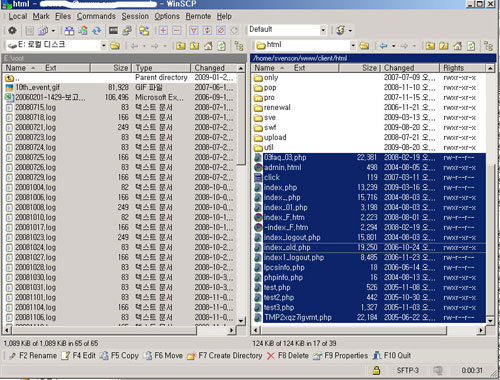
Task: Click the Select Files plus icon
Action: (163, 31)
